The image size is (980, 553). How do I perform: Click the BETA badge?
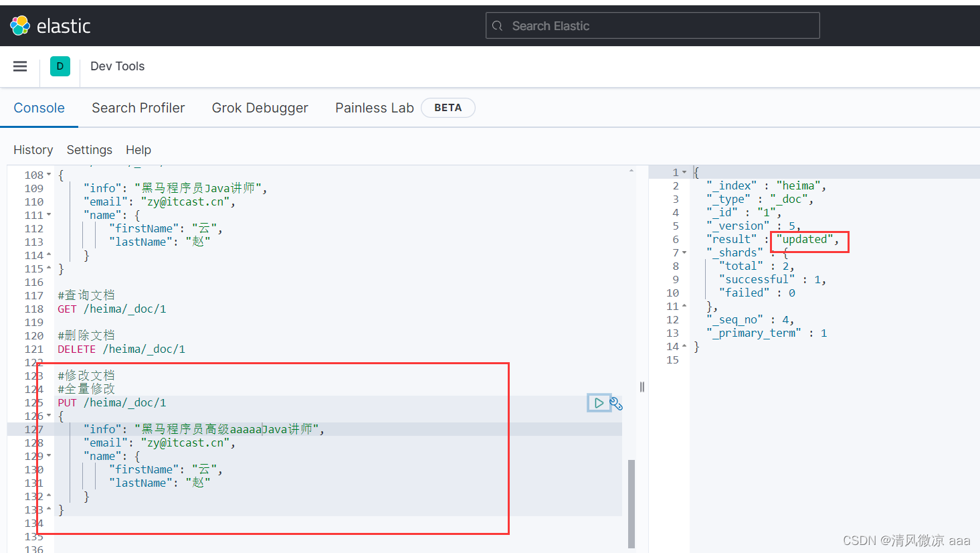coord(448,108)
